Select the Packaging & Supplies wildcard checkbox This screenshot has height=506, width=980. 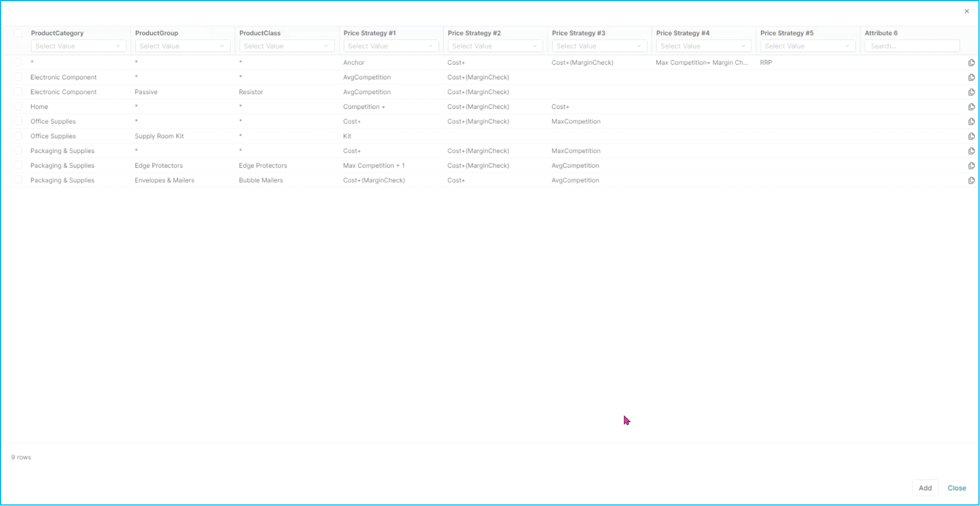click(x=18, y=151)
